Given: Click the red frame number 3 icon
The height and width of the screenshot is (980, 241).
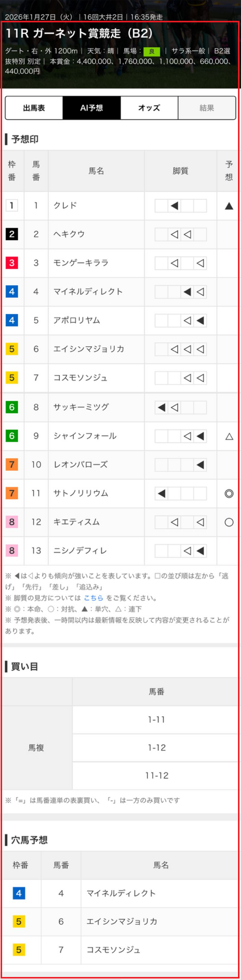Looking at the screenshot, I should pos(12,262).
